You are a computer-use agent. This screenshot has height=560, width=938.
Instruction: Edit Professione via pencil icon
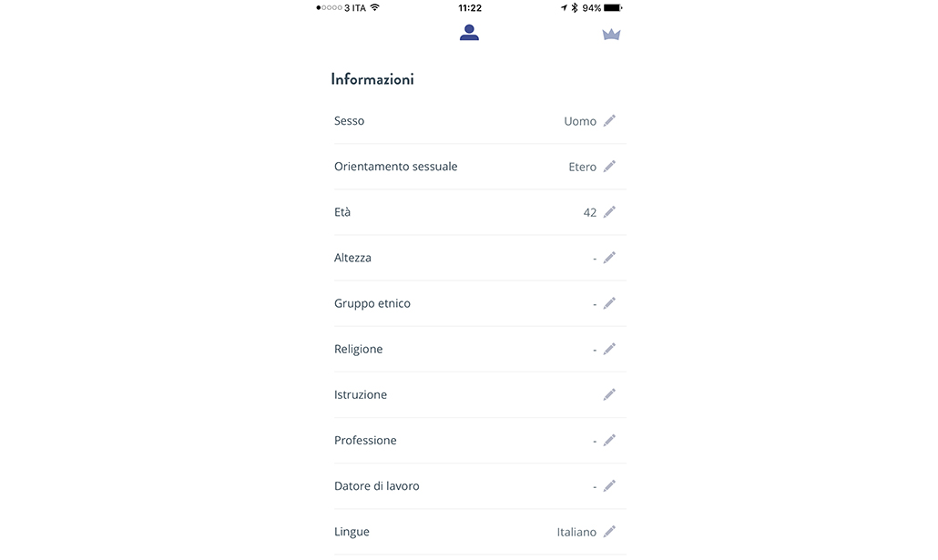609,440
